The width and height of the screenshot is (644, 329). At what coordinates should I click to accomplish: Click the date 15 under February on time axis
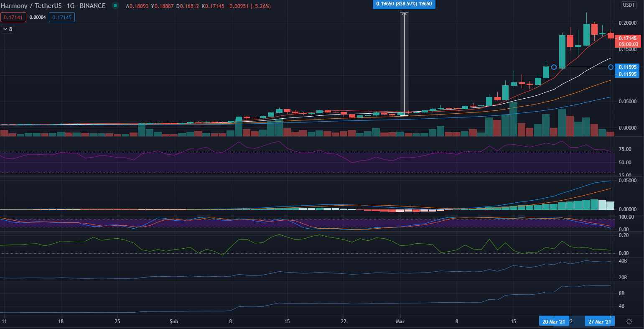click(x=287, y=321)
